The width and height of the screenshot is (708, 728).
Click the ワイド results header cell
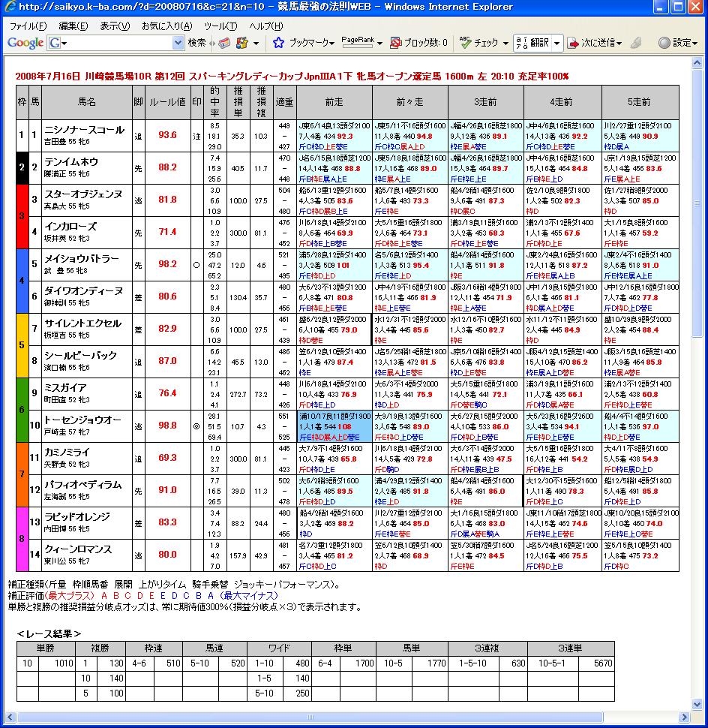pyautogui.click(x=279, y=648)
